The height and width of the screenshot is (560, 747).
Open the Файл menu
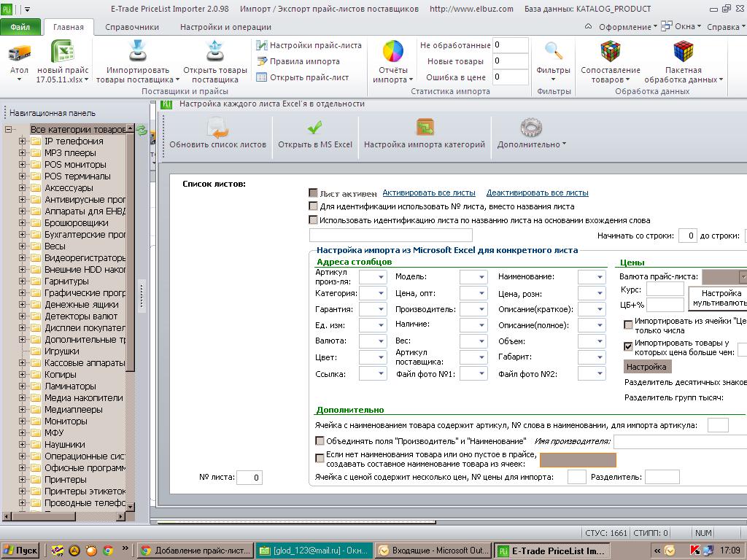coord(20,27)
